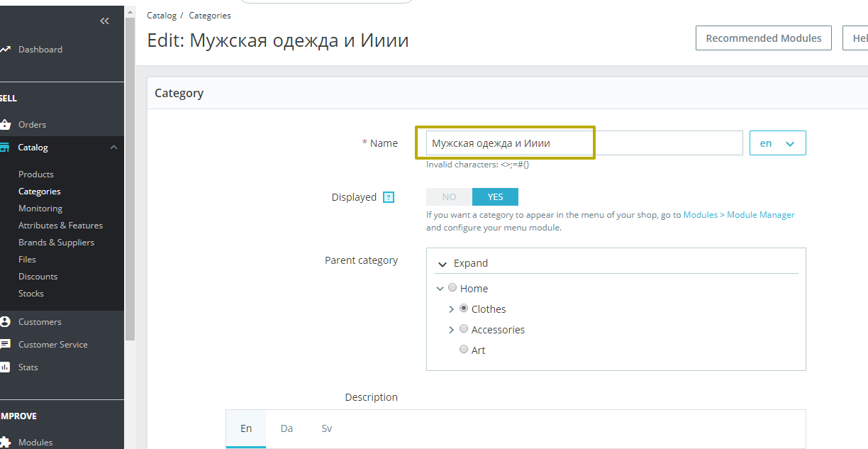868x449 pixels.
Task: Open the 'en' language dropdown
Action: pyautogui.click(x=778, y=143)
